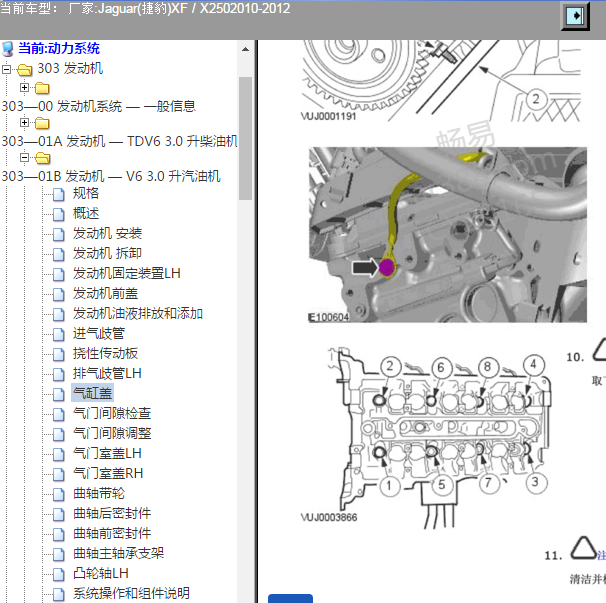Viewport: 606px width, 603px height.
Task: Click the exit panel icon at top right
Action: pyautogui.click(x=574, y=16)
